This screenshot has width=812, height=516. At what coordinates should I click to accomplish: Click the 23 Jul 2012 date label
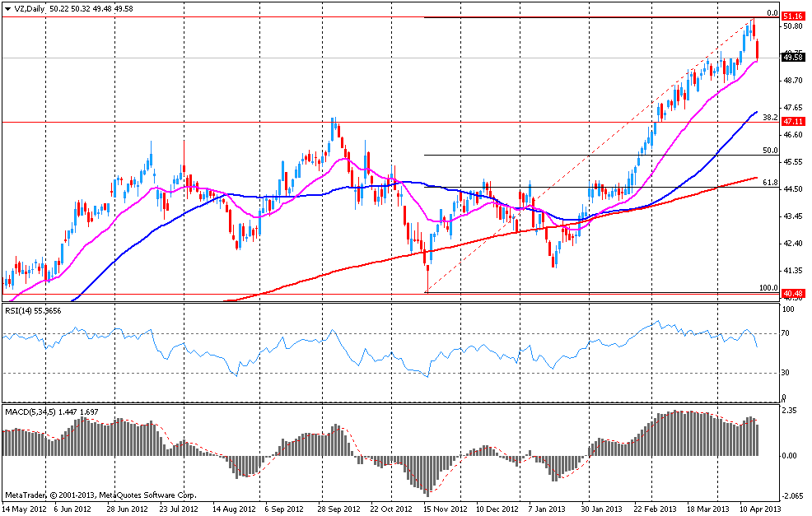tap(178, 509)
